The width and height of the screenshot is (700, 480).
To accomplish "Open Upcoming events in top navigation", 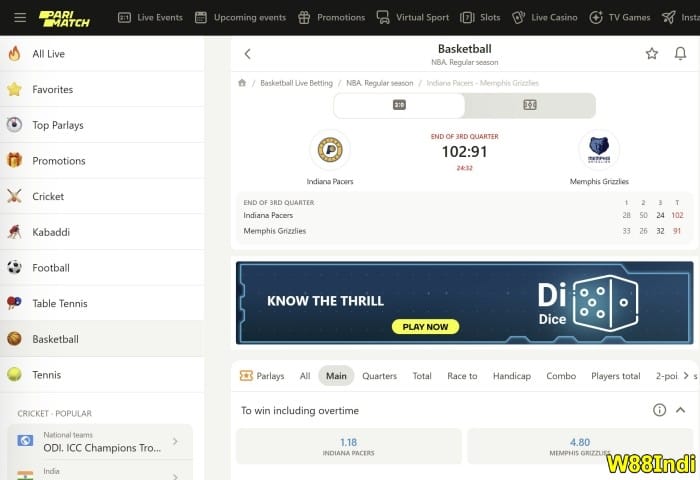I will coord(240,17).
